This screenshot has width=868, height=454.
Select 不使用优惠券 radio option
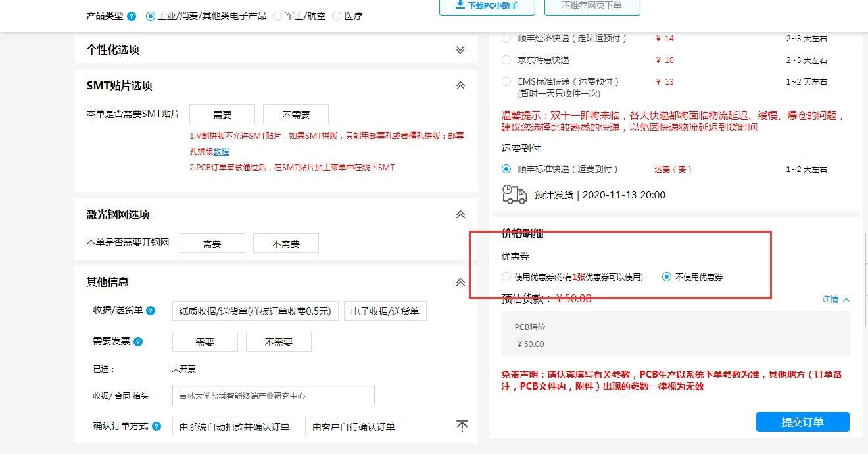point(667,277)
